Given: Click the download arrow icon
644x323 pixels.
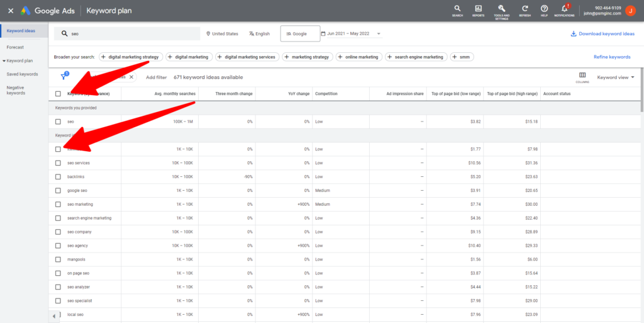Looking at the screenshot, I should (574, 34).
